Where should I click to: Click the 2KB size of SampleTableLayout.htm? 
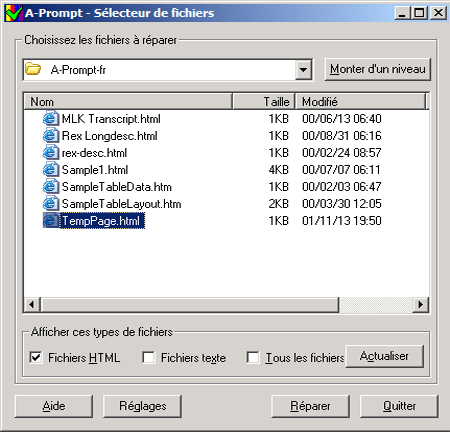pos(279,204)
